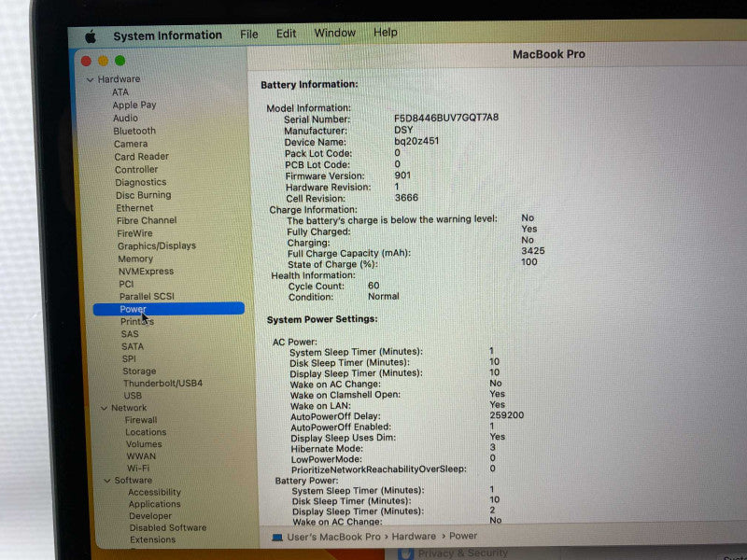Click the yellow minimize button
Screen dimensions: 747x560
103,61
